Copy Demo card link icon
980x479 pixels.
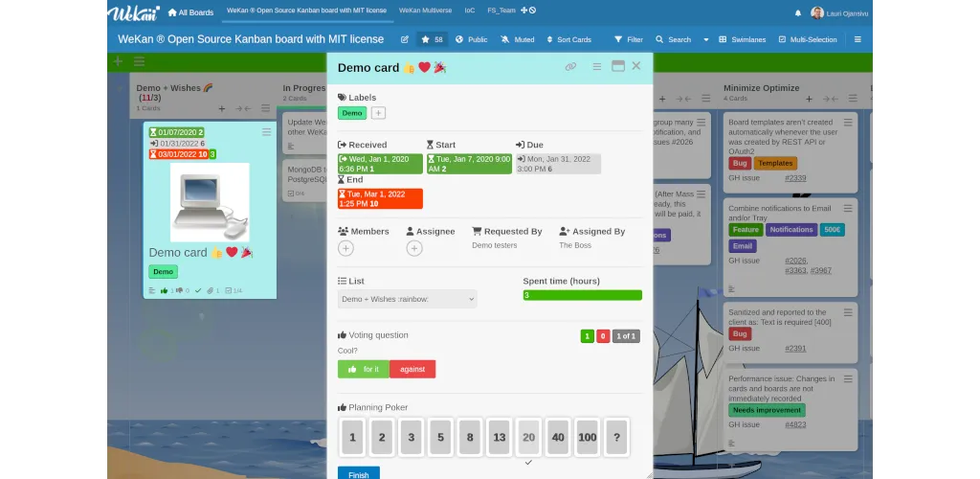pyautogui.click(x=570, y=66)
